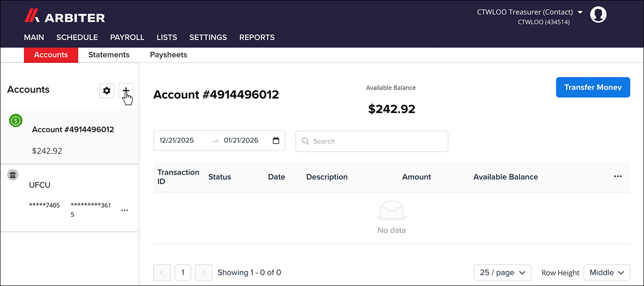Click the user profile avatar icon
644x286 pixels.
pyautogui.click(x=598, y=14)
